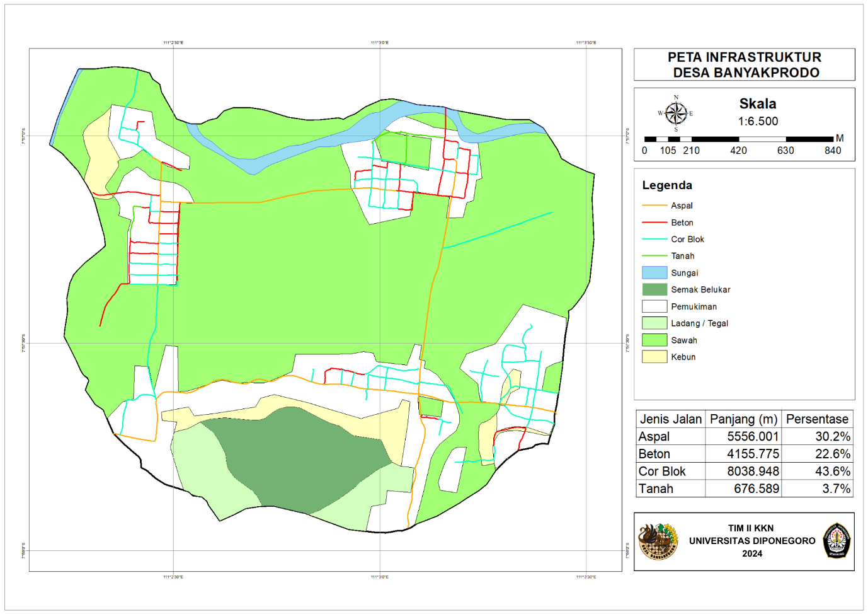Click the compass rose north arrow
This screenshot has height=614, width=868.
[x=676, y=113]
